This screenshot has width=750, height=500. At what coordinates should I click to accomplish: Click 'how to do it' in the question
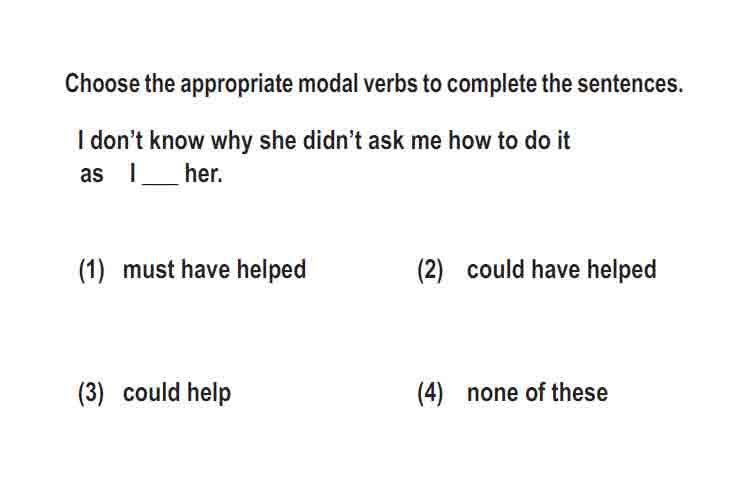(x=509, y=141)
